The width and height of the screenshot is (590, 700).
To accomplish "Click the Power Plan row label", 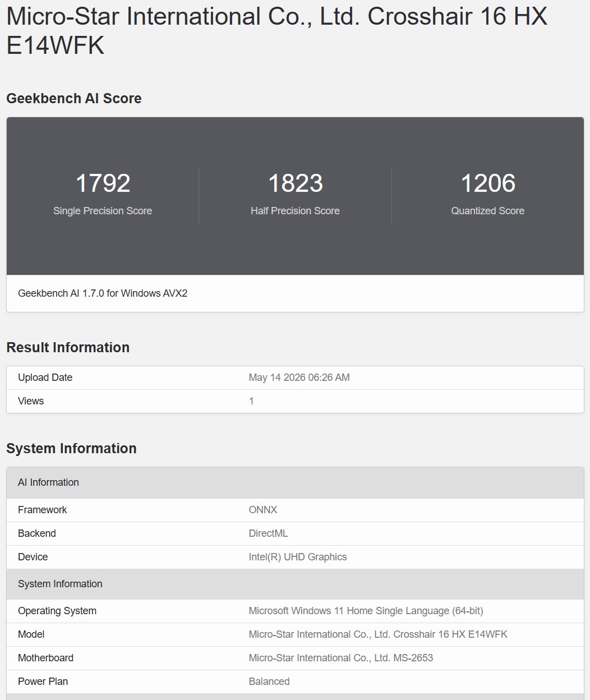I will [x=43, y=681].
